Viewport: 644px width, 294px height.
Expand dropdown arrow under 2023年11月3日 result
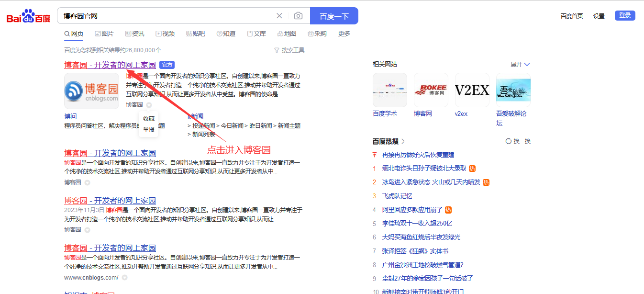(x=87, y=230)
